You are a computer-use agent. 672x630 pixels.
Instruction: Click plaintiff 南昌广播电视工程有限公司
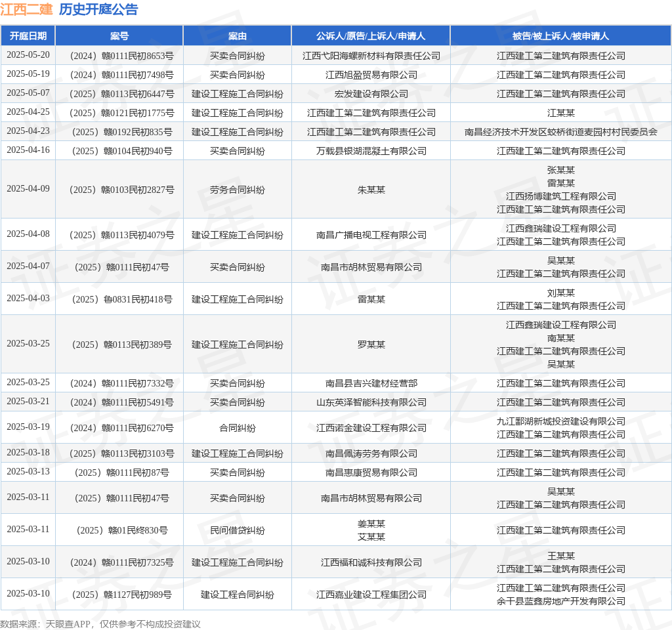371,236
